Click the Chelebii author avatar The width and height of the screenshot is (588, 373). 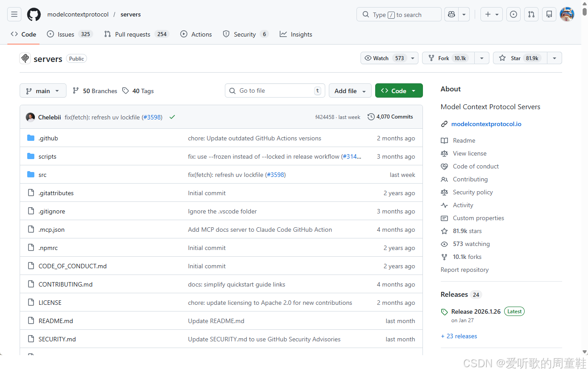coord(30,117)
